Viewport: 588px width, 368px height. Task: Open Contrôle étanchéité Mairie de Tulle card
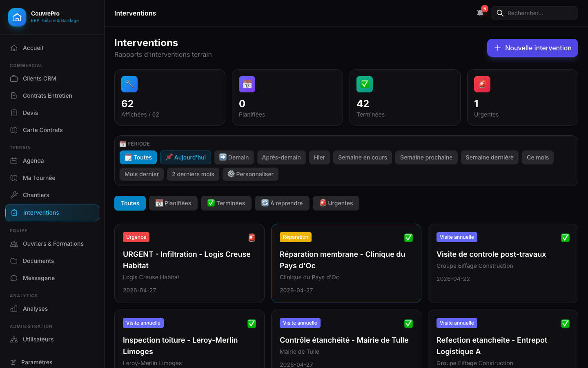(x=346, y=339)
